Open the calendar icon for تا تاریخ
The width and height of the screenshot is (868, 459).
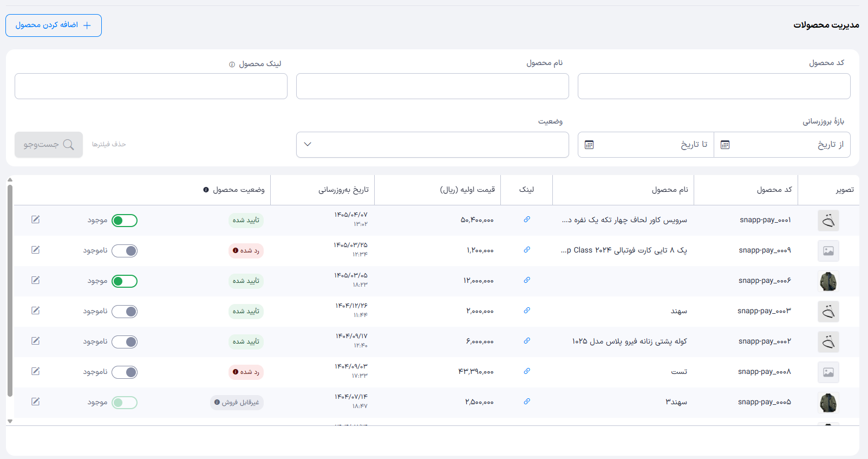click(x=589, y=145)
